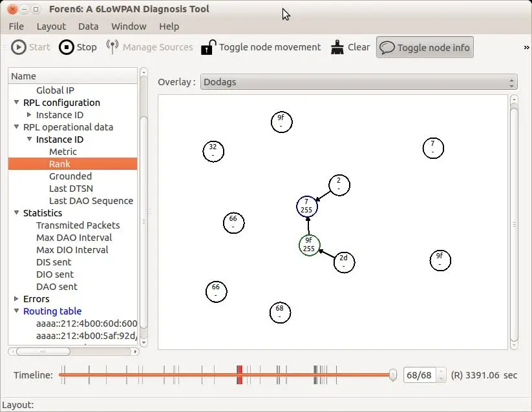This screenshot has width=532, height=412.
Task: Select the blue 7 node with 255
Action: tap(306, 207)
